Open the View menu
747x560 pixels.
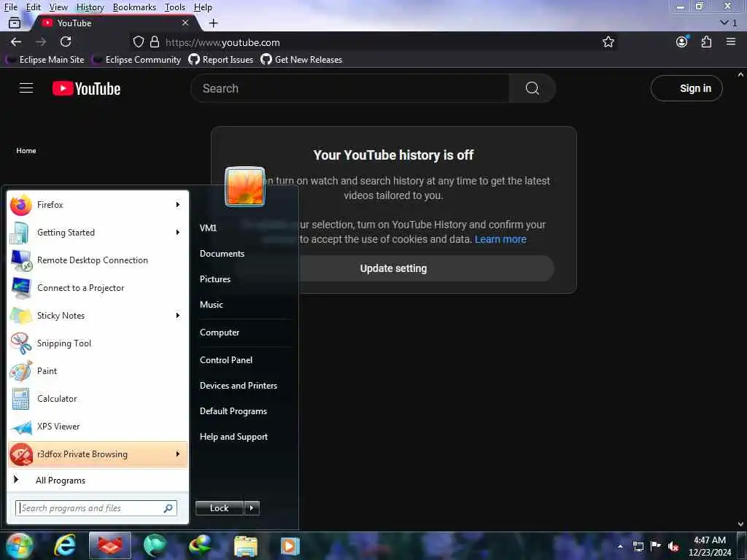(58, 7)
